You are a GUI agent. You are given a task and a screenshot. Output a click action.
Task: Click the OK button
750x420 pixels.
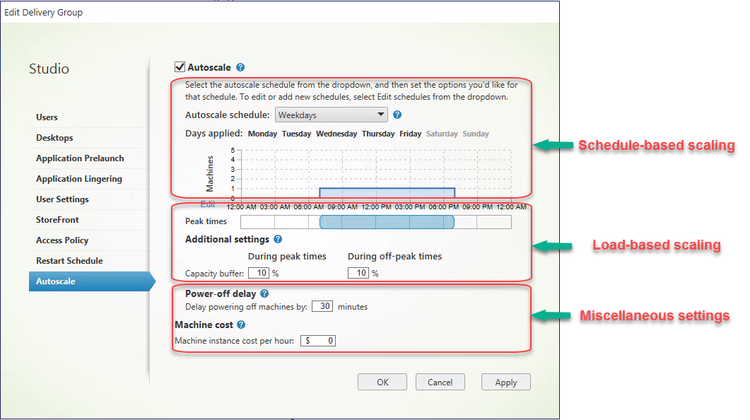(x=382, y=382)
